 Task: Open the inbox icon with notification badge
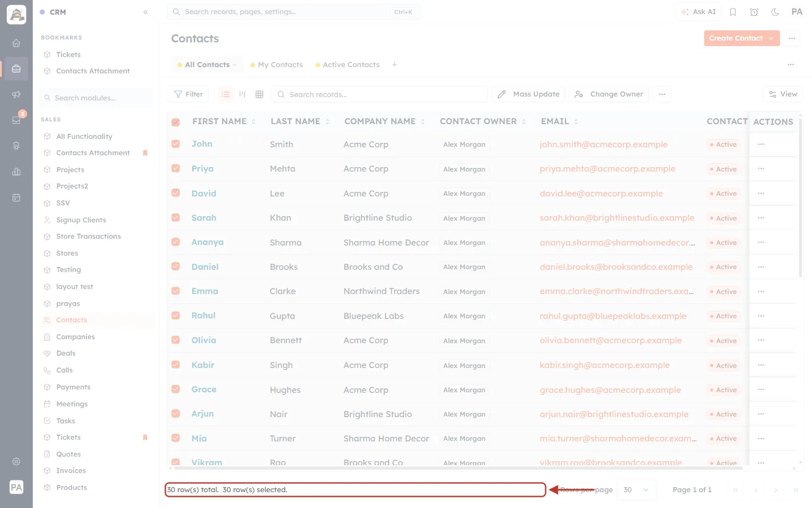point(16,120)
